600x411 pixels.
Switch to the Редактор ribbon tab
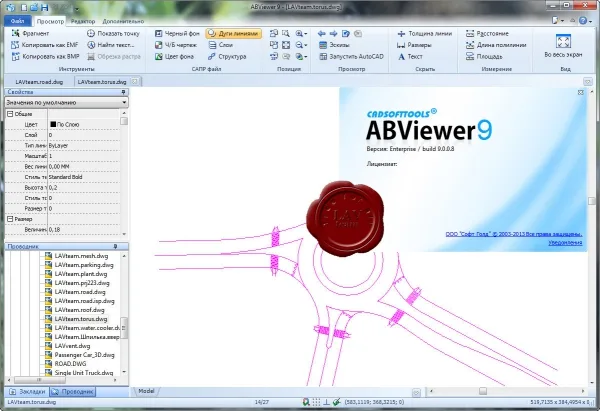(83, 21)
